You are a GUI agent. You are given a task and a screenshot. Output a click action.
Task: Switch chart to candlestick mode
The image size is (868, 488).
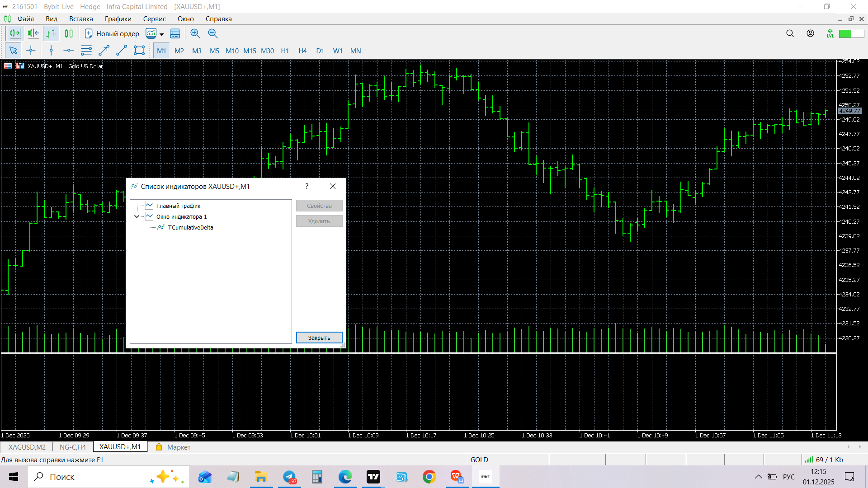[x=69, y=33]
